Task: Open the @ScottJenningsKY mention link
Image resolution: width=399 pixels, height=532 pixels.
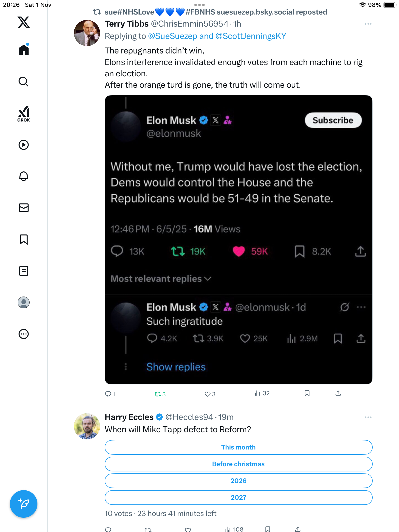Action: [x=251, y=36]
